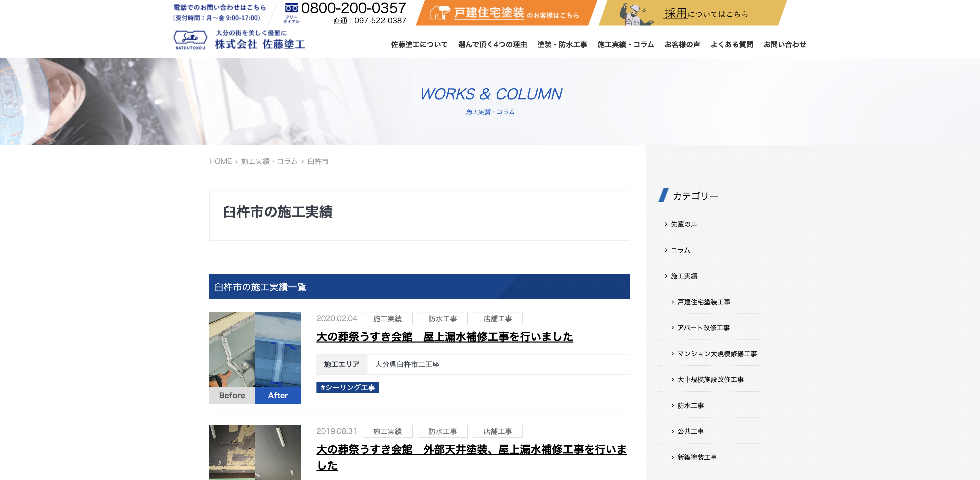Open 施工実績 category in sidebar
The image size is (980, 480).
(684, 276)
